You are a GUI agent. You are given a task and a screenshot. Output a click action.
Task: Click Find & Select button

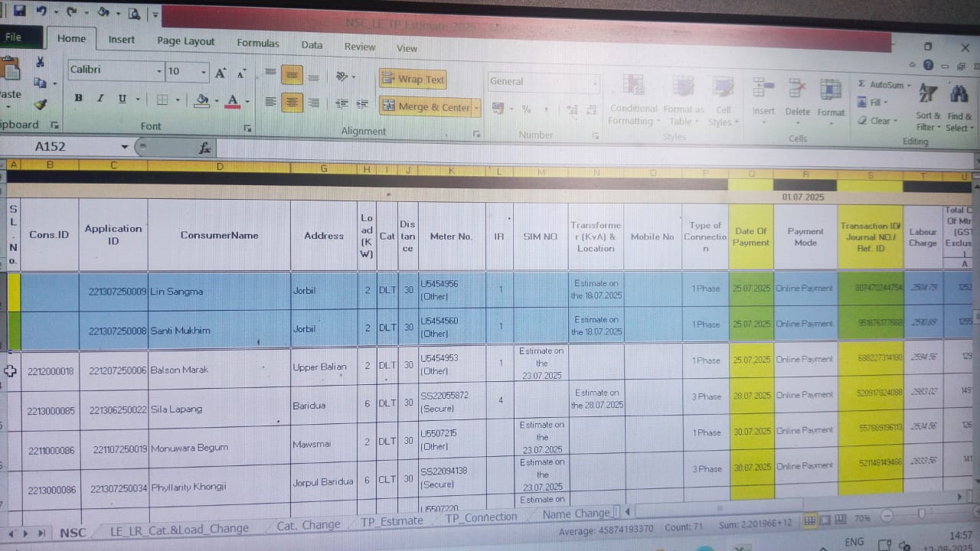coord(959,107)
